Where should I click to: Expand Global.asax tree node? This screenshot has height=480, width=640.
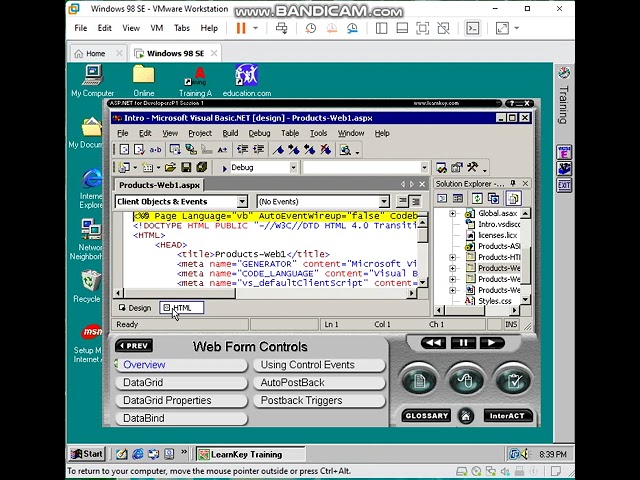coord(452,213)
